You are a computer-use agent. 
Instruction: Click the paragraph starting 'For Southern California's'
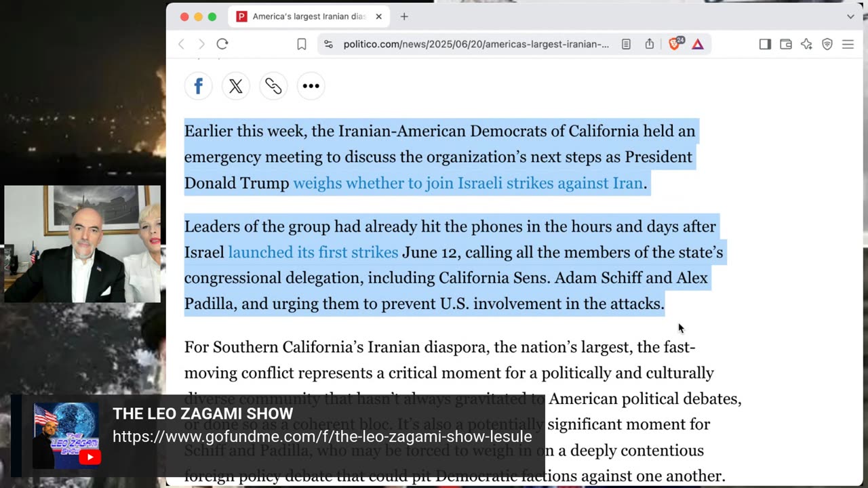point(462,411)
